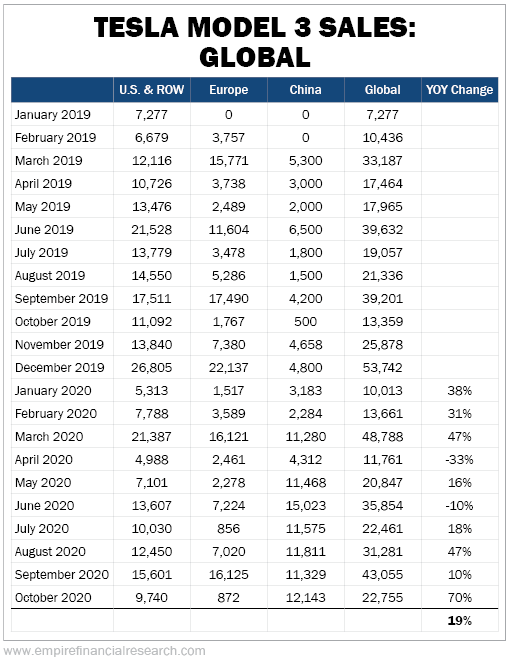Click the September 2020 row label

coord(62,575)
